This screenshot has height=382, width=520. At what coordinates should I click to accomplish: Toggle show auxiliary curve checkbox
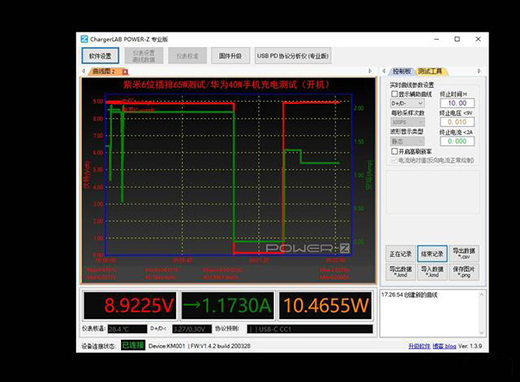[x=394, y=94]
